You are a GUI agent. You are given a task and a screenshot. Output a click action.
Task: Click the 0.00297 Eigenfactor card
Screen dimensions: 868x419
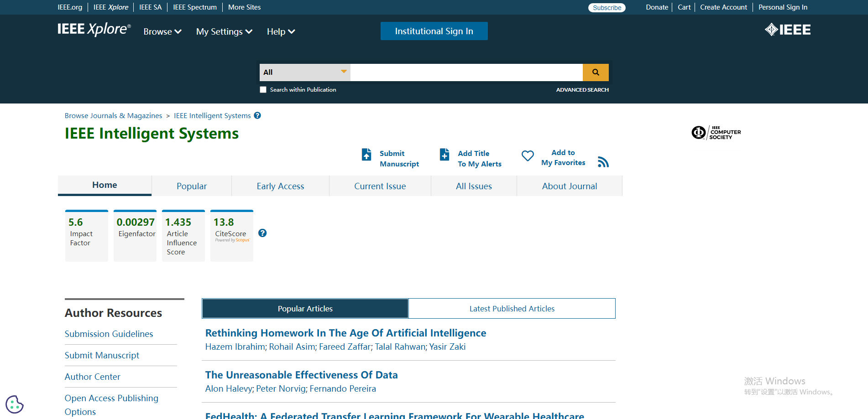click(x=135, y=236)
